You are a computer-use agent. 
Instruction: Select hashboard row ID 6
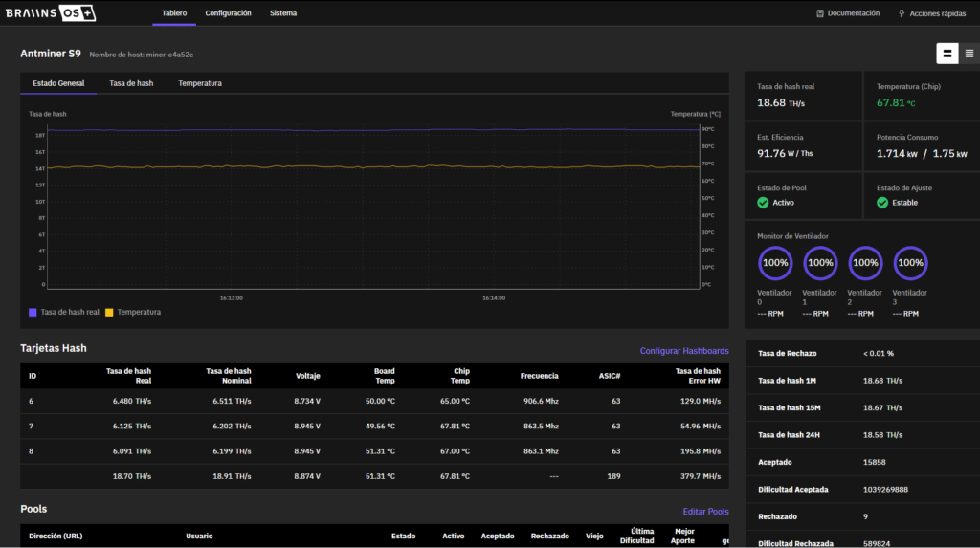click(374, 401)
